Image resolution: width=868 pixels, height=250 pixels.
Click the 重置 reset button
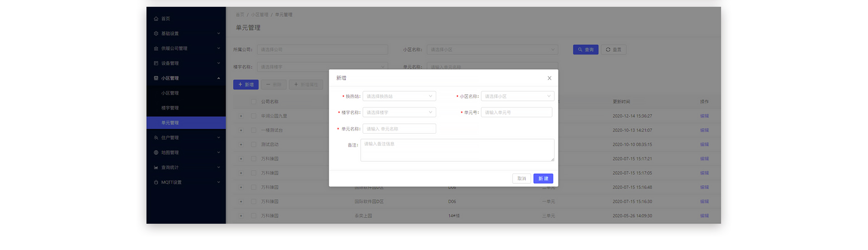pyautogui.click(x=613, y=50)
